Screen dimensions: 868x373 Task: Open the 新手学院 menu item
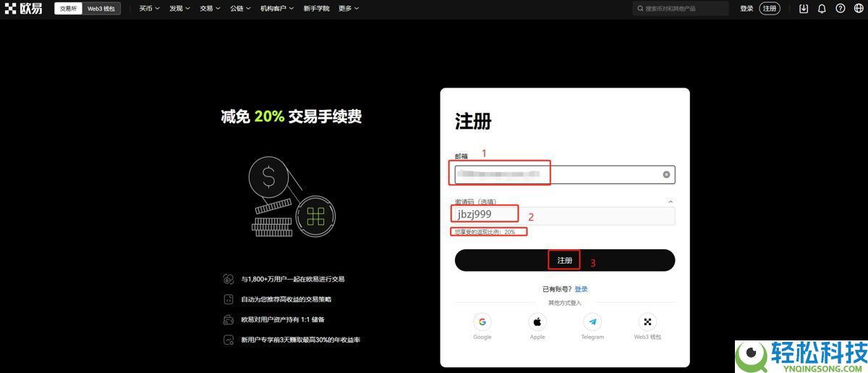[x=316, y=9]
